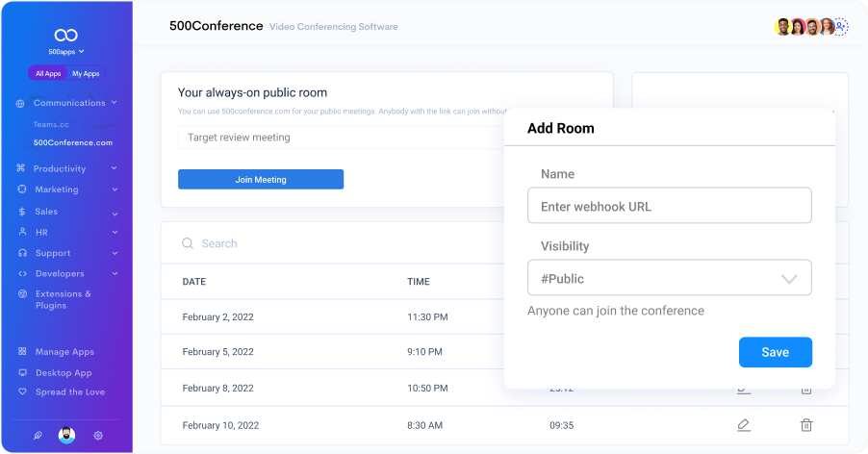The image size is (868, 454).
Task: Click the Manage Apps grid icon
Action: pyautogui.click(x=22, y=351)
